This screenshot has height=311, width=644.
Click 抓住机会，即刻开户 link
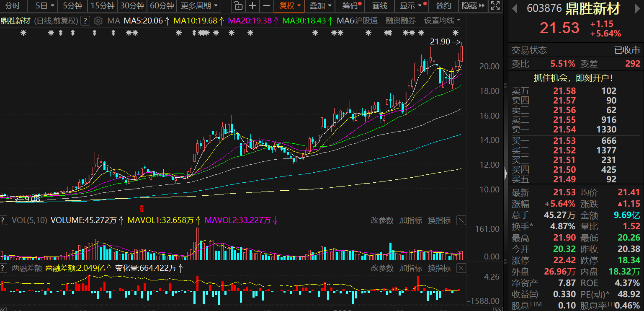coord(576,78)
